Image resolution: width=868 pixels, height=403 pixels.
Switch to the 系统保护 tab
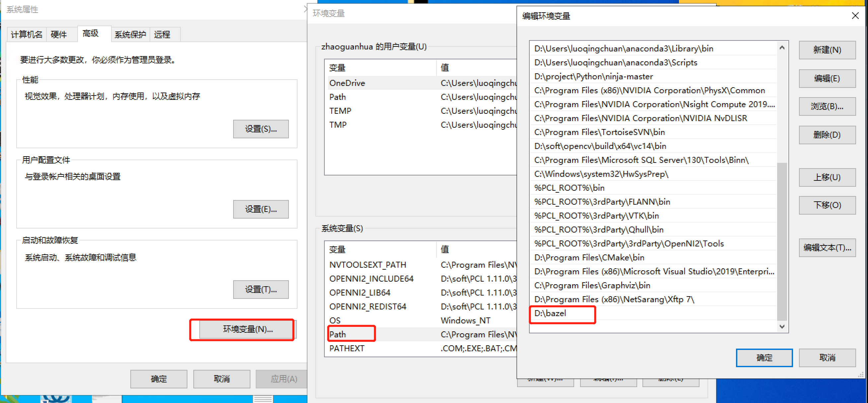coord(130,34)
